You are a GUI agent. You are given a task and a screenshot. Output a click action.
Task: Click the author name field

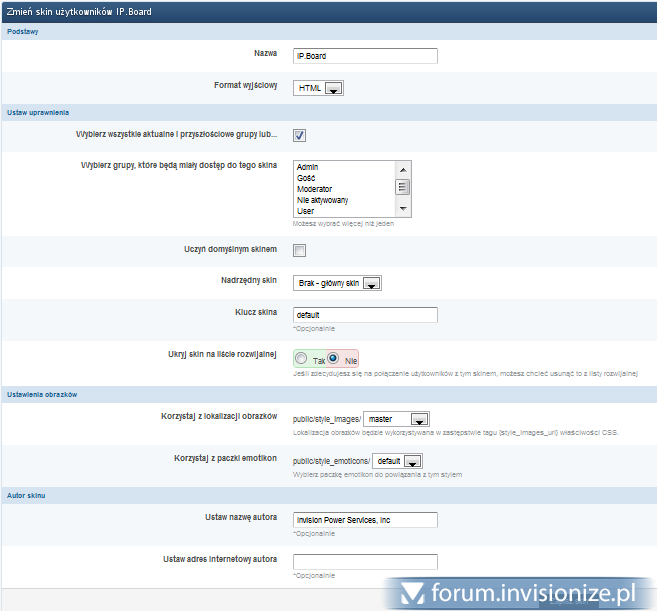(365, 520)
